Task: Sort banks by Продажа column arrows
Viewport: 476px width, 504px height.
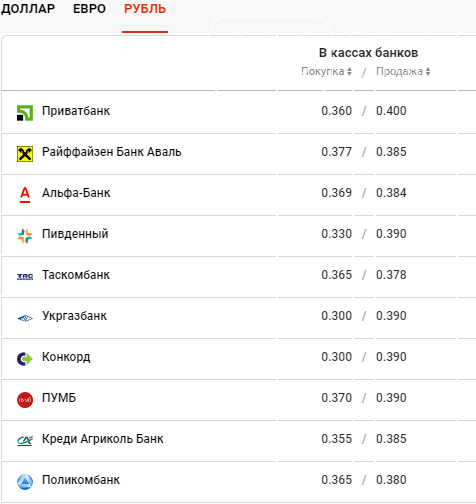Action: (428, 71)
